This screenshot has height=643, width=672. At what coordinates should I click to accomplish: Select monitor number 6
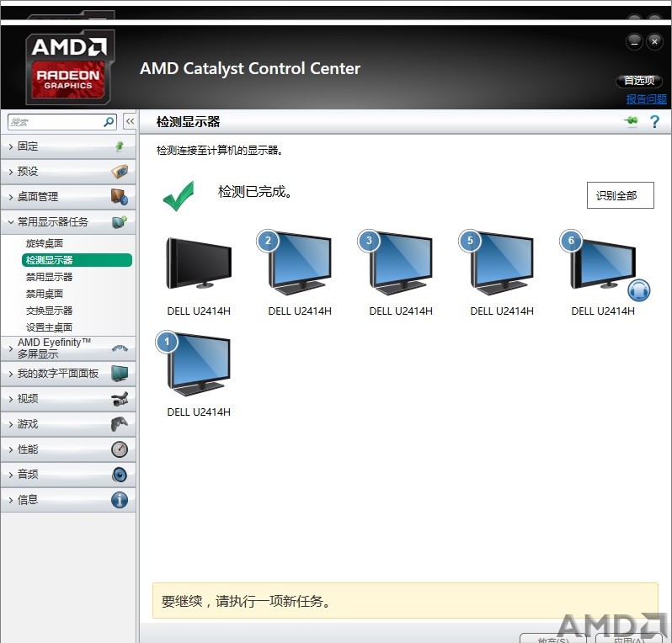coord(603,263)
